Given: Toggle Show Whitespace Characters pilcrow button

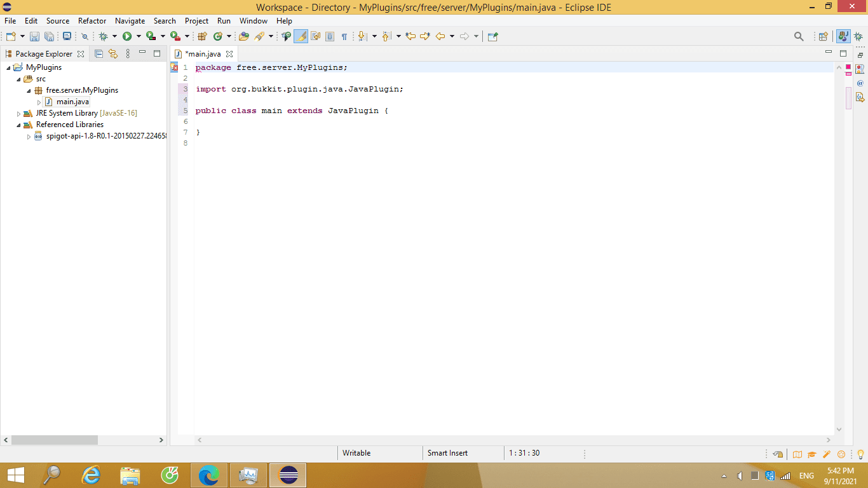Looking at the screenshot, I should 344,37.
